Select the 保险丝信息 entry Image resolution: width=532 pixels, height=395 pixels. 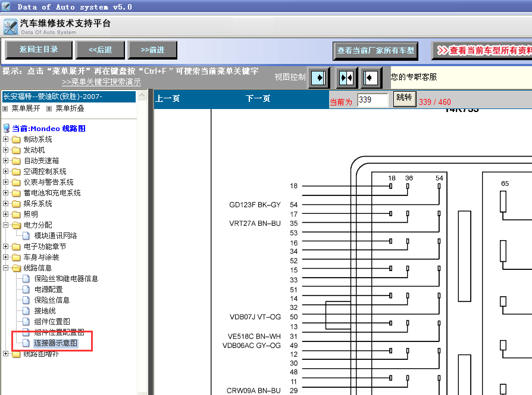52,300
